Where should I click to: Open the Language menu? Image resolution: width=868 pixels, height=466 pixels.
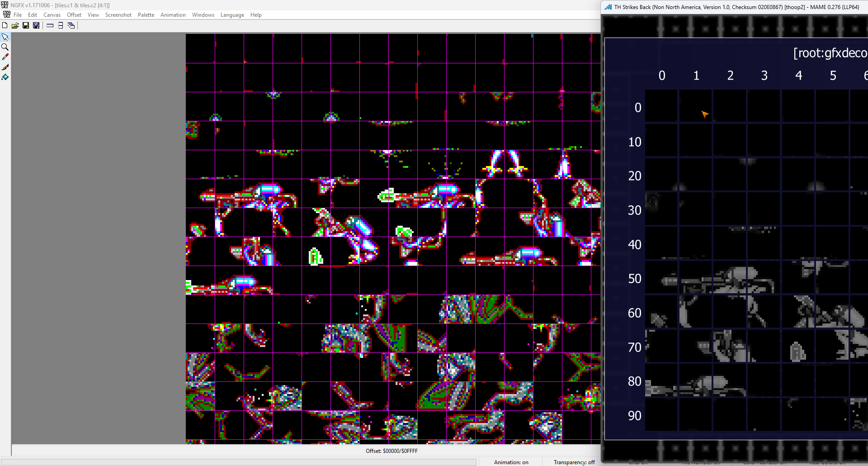click(x=232, y=15)
